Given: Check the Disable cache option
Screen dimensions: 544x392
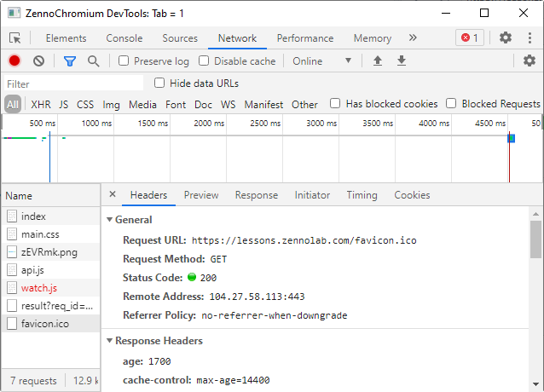Looking at the screenshot, I should [204, 61].
